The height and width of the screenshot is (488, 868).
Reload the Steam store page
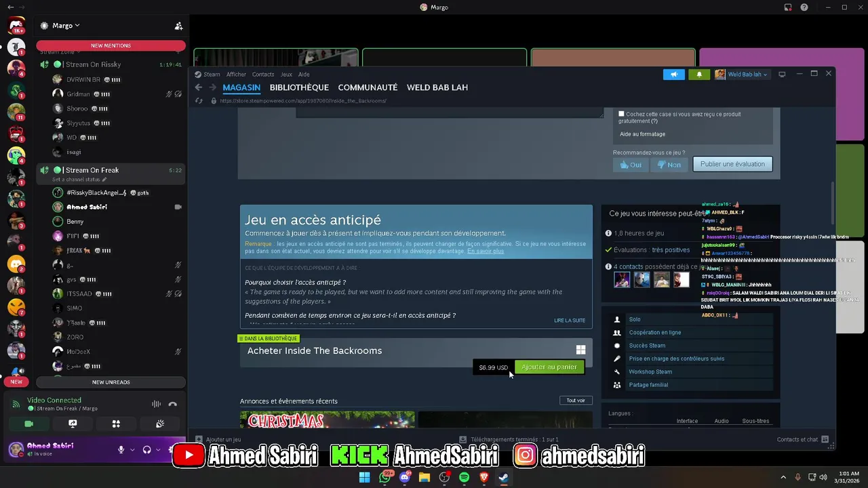point(199,101)
